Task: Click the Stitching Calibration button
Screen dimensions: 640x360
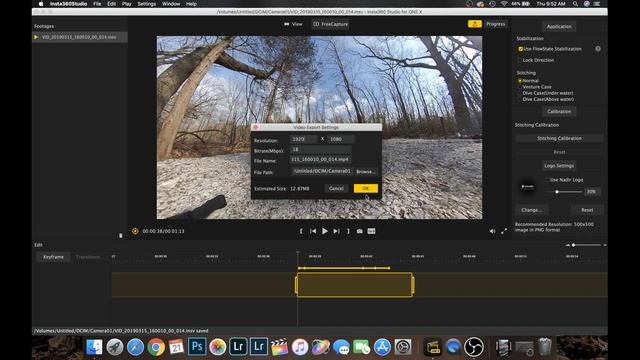Action: [559, 138]
